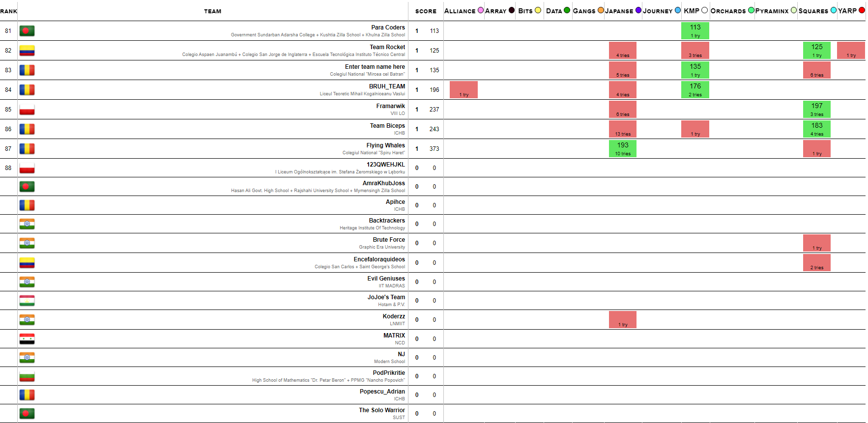Click the Tajikistan flag beside JoJoe's Team
Screen dimensions: 868x423
27,301
